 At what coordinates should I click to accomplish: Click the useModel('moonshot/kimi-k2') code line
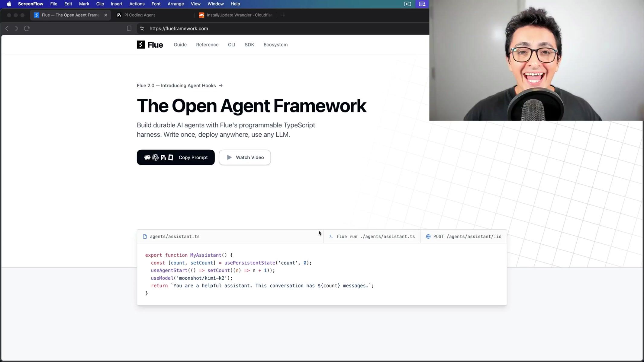(x=192, y=278)
